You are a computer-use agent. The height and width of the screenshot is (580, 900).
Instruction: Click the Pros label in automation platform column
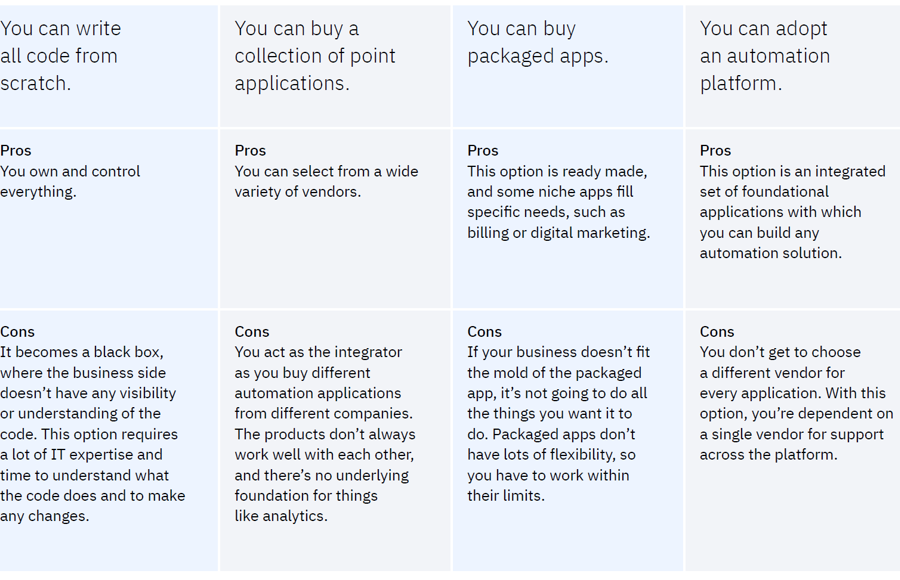[x=715, y=150]
